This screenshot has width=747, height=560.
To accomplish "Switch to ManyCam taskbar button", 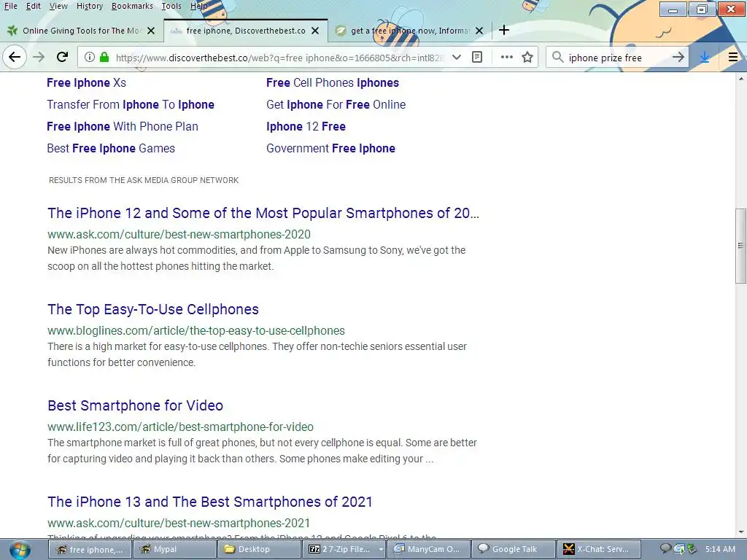I will point(427,550).
